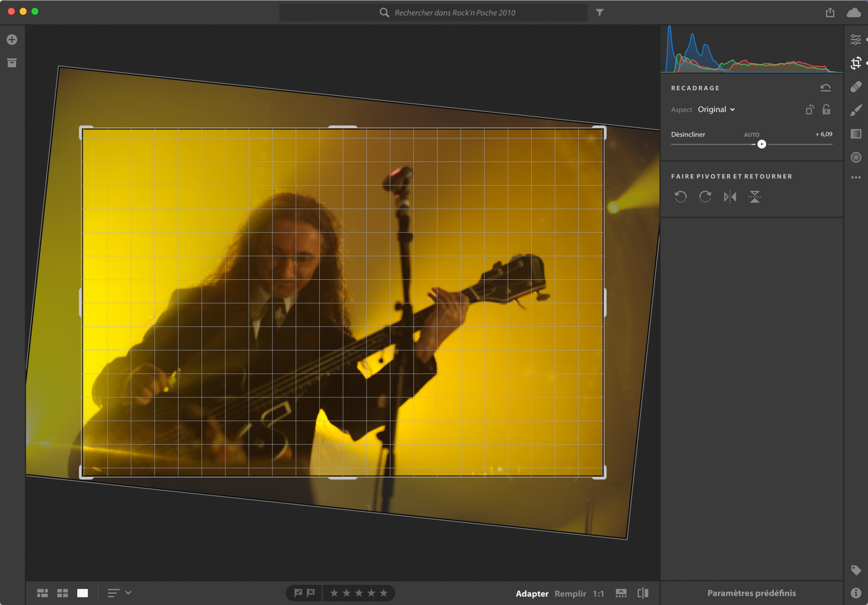Maximize the window with green button
868x605 pixels.
coord(35,11)
